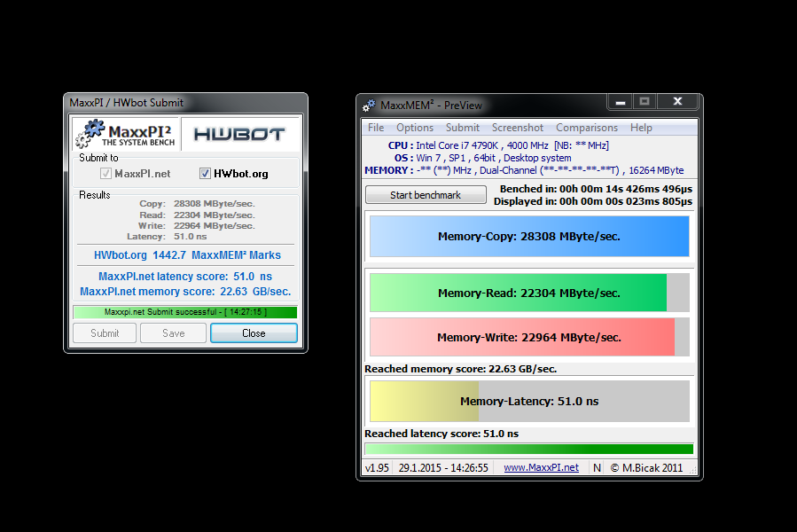Minimize the MaxxMEM² PreView window
The image size is (797, 532).
click(620, 102)
